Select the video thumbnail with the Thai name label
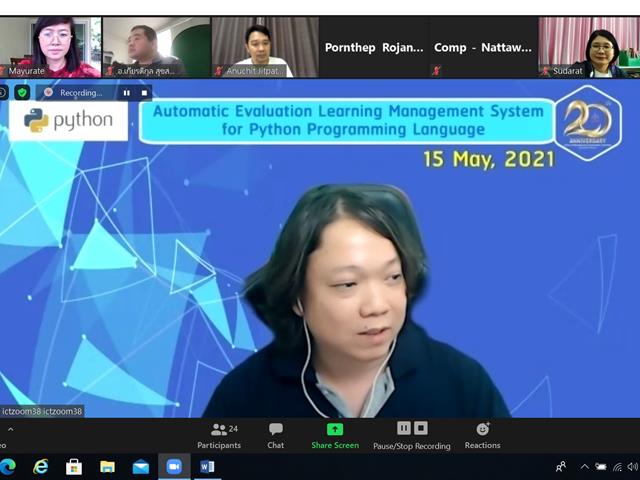 click(156, 47)
